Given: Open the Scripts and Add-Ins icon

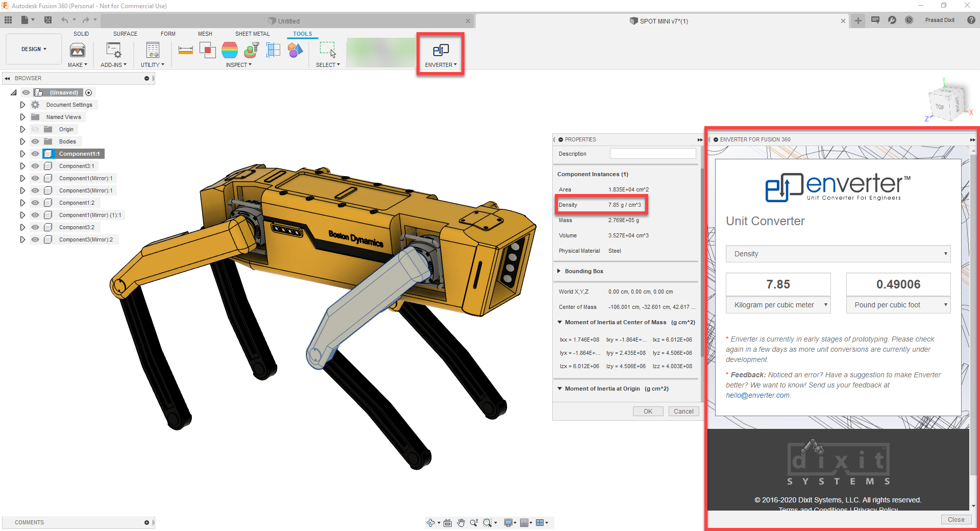Looking at the screenshot, I should [113, 51].
